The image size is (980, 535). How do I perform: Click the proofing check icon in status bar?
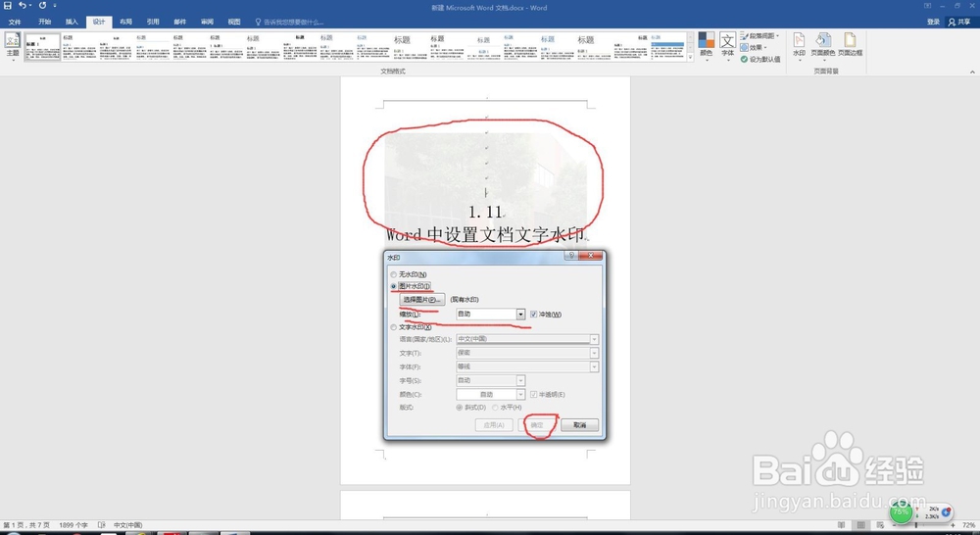102,525
